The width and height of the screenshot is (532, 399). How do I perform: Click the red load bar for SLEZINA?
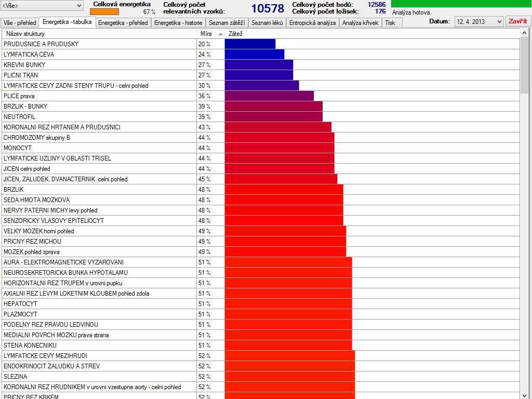[290, 377]
